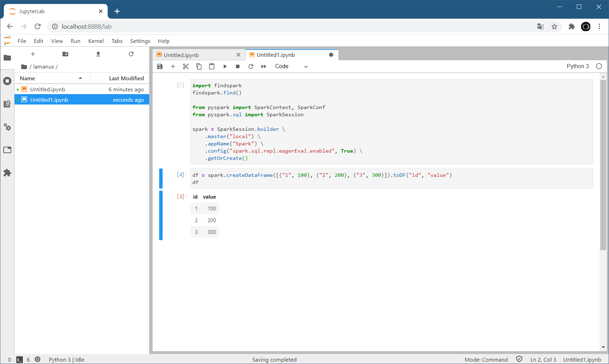This screenshot has width=609, height=364.
Task: Restart kernel and run all cells
Action: [x=264, y=66]
